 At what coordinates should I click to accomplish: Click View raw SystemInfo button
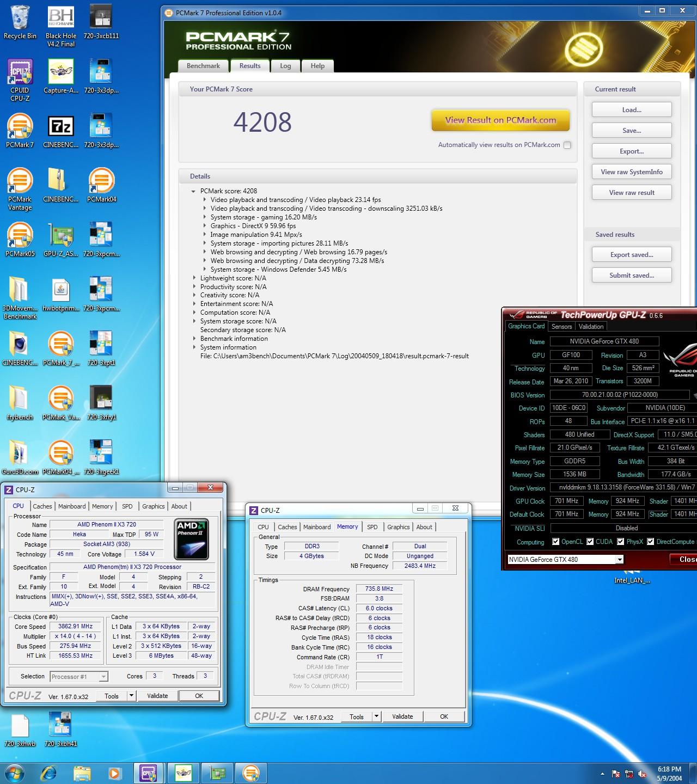tap(632, 172)
